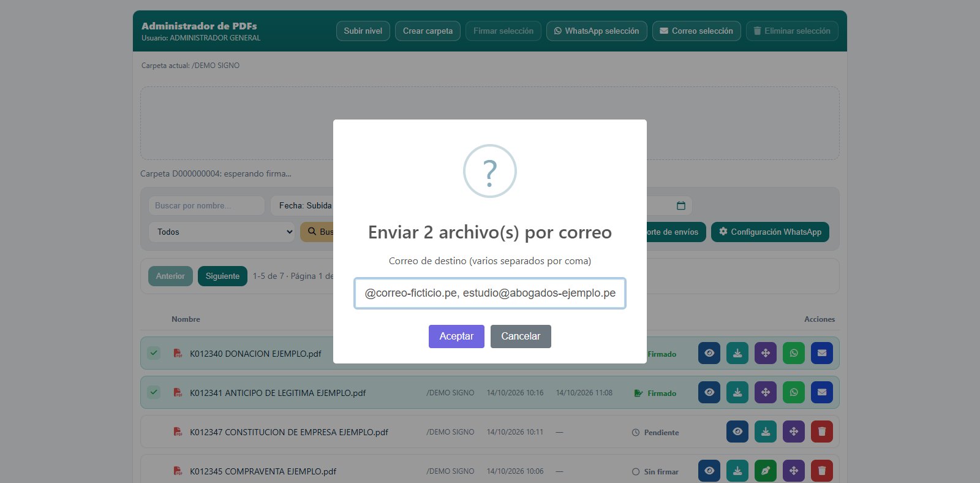Viewport: 980px width, 483px height.
Task: Cancel the email sending dialog
Action: pyautogui.click(x=521, y=337)
